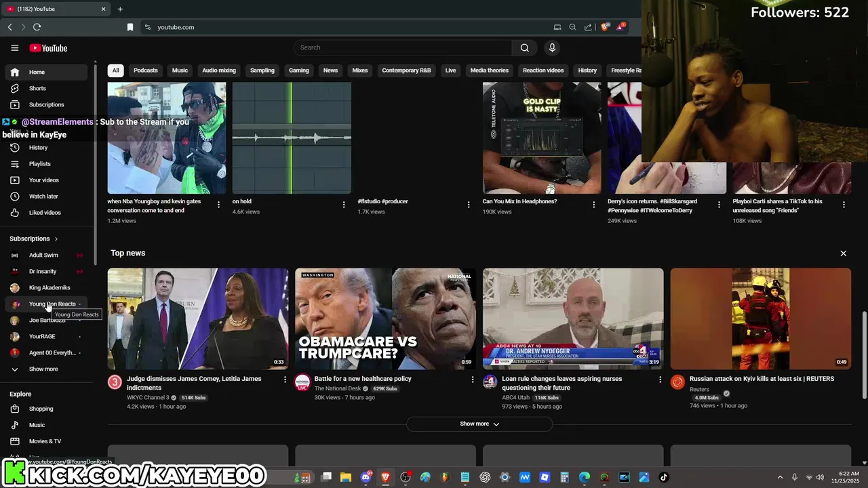Open File Explorer from the taskbar
Viewport: 868px width, 488px height.
click(345, 477)
